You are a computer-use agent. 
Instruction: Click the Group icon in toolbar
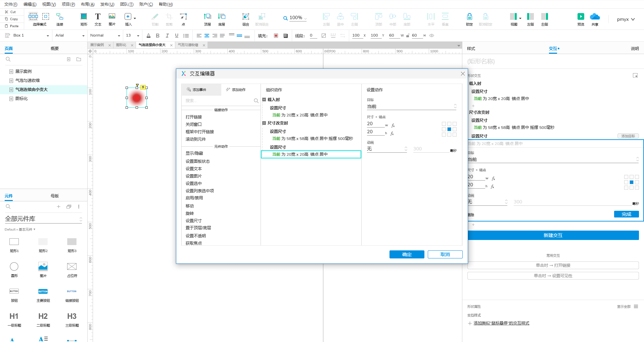pos(246,16)
